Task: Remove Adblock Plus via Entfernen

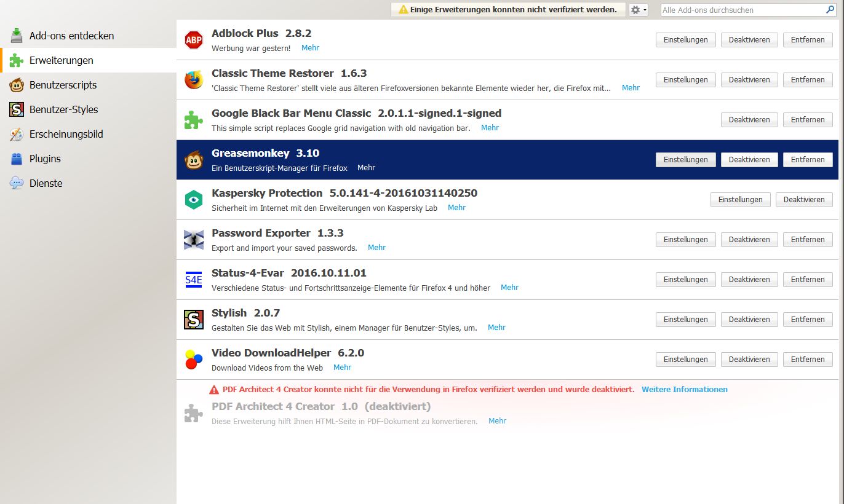Action: (808, 40)
